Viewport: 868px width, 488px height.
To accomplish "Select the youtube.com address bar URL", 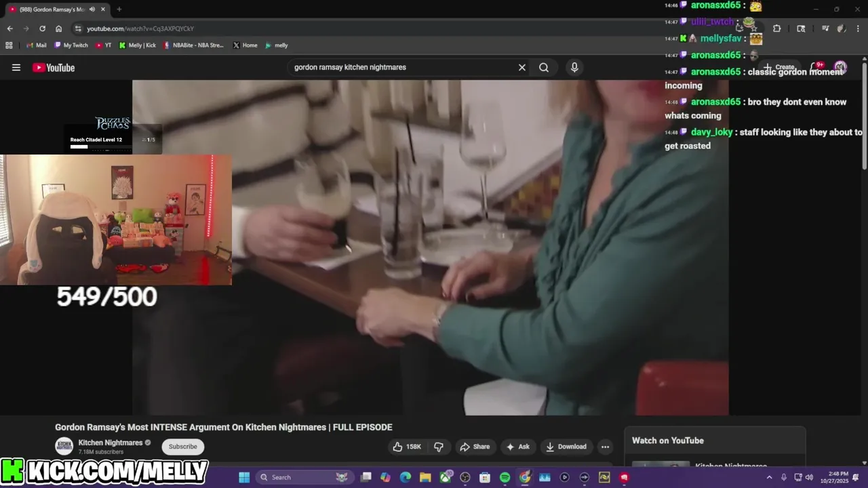I will click(x=140, y=28).
